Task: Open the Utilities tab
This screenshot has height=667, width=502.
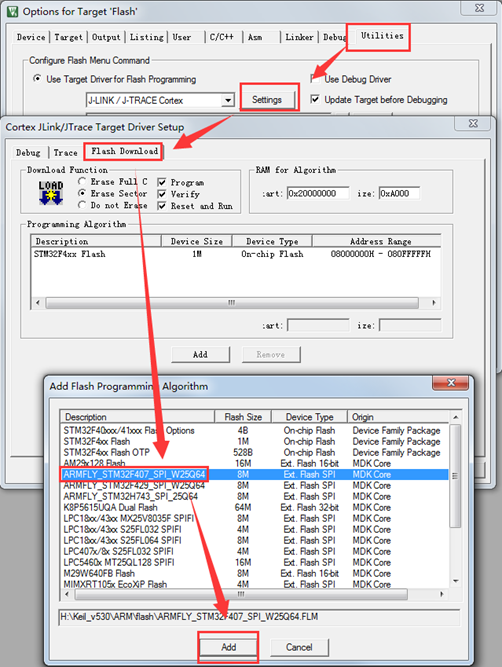Action: 382,36
